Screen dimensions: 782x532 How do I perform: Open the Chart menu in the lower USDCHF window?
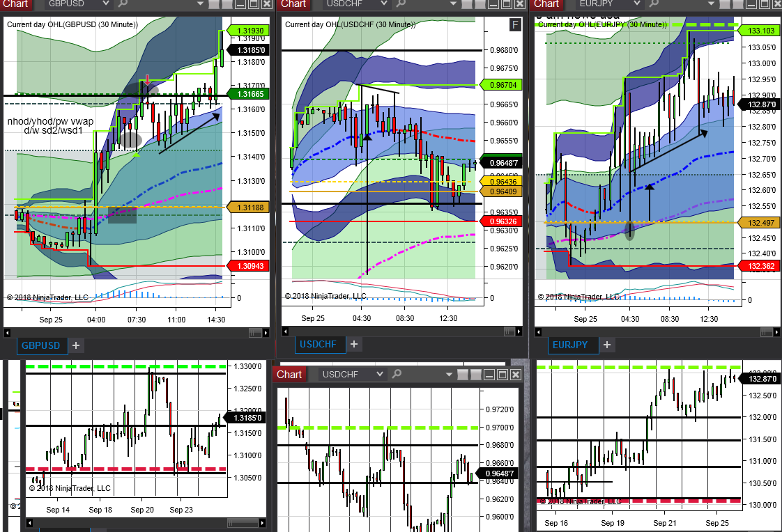pyautogui.click(x=289, y=374)
